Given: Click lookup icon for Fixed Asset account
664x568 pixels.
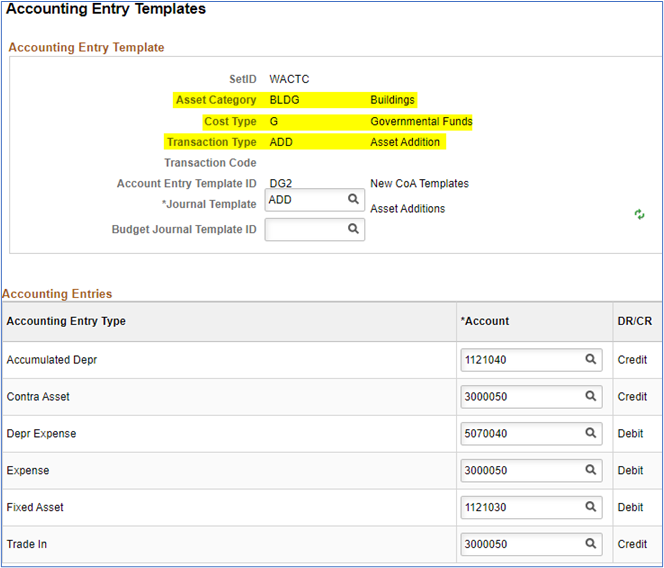Looking at the screenshot, I should click(591, 508).
